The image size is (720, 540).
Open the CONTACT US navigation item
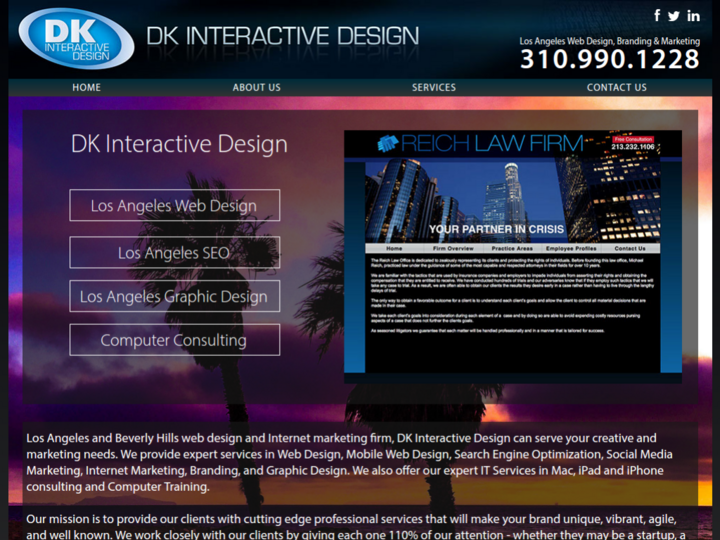tap(616, 87)
